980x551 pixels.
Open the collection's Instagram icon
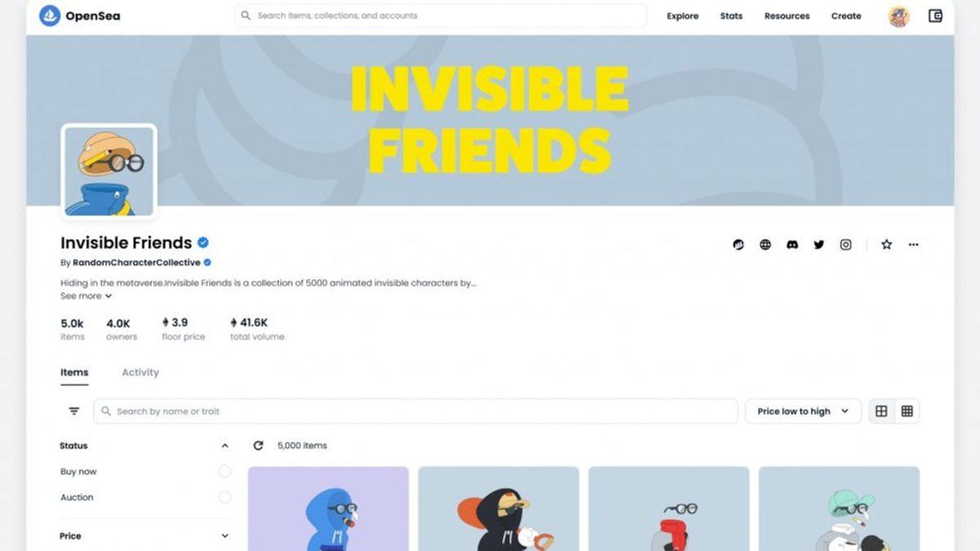coord(846,244)
